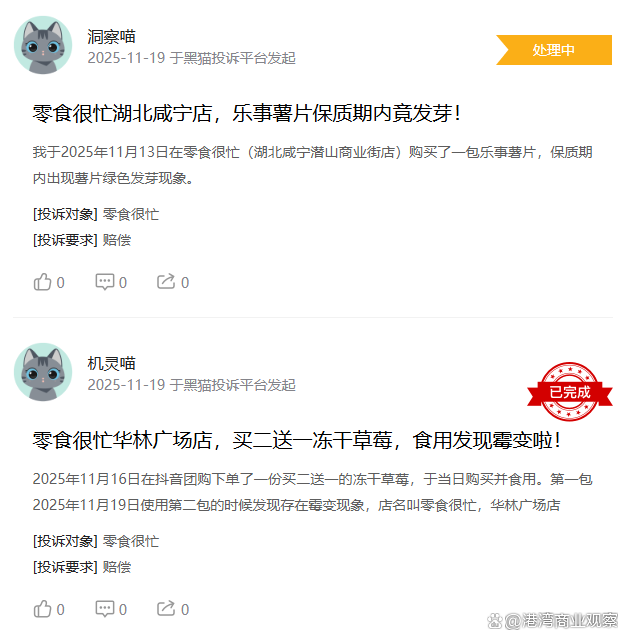Click 零食很忙 complaint target in second post
Image resolution: width=631 pixels, height=643 pixels.
131,541
